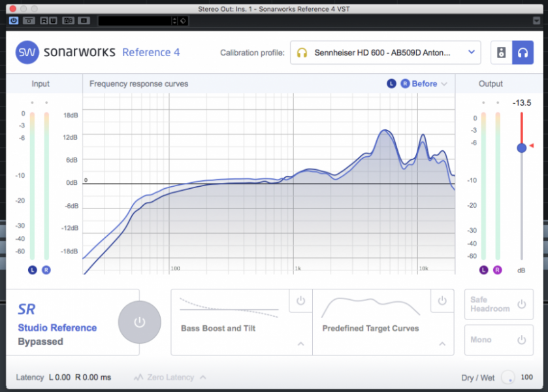Screen dimensions: 548x392
Task: Click the A/B compare settings button
Action: 68,21
